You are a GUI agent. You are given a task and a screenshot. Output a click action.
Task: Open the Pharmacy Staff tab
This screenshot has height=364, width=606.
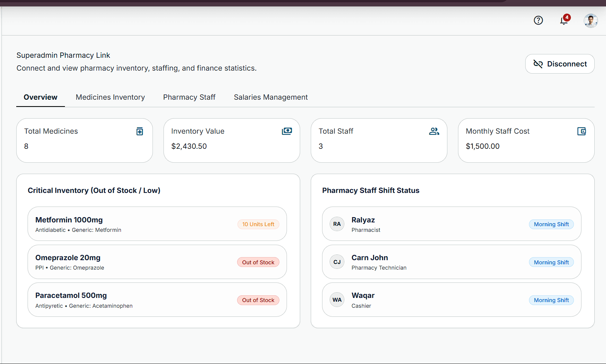(x=189, y=97)
